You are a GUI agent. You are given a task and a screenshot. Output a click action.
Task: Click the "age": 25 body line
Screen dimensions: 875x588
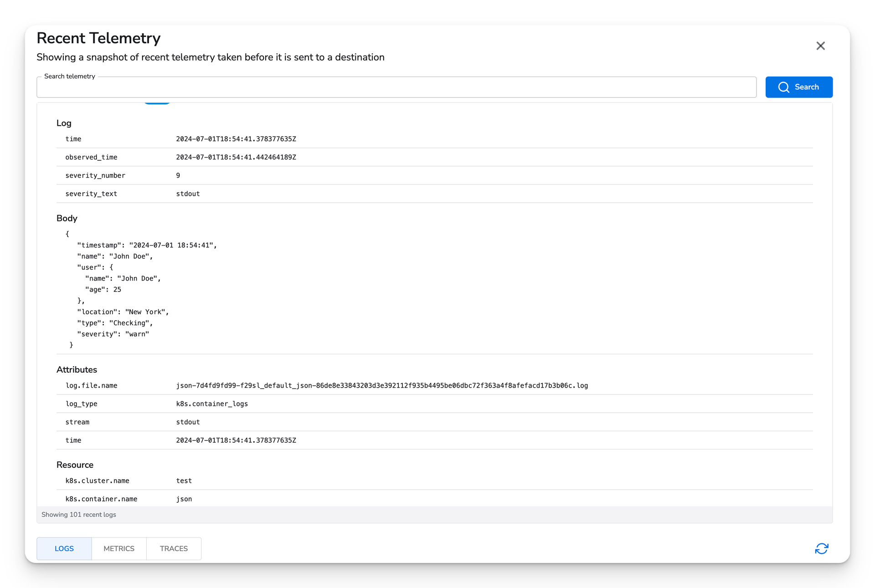(103, 290)
